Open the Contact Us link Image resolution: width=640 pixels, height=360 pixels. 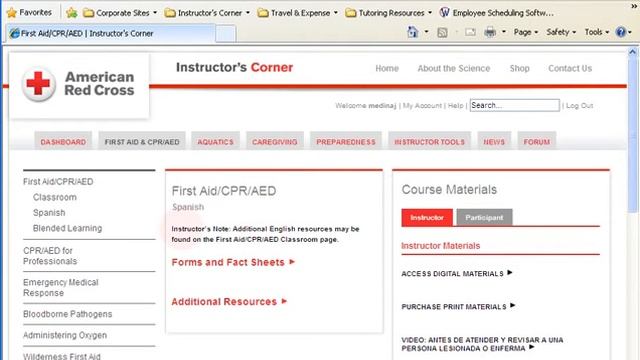[570, 69]
